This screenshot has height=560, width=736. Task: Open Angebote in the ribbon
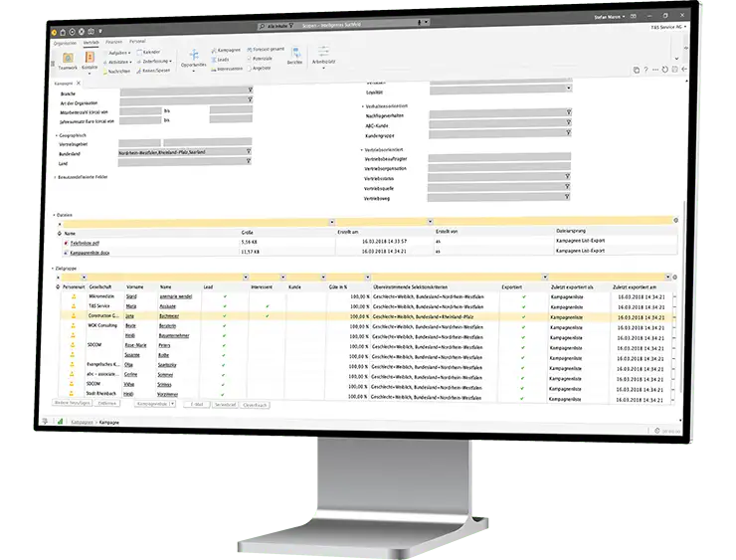pyautogui.click(x=259, y=68)
